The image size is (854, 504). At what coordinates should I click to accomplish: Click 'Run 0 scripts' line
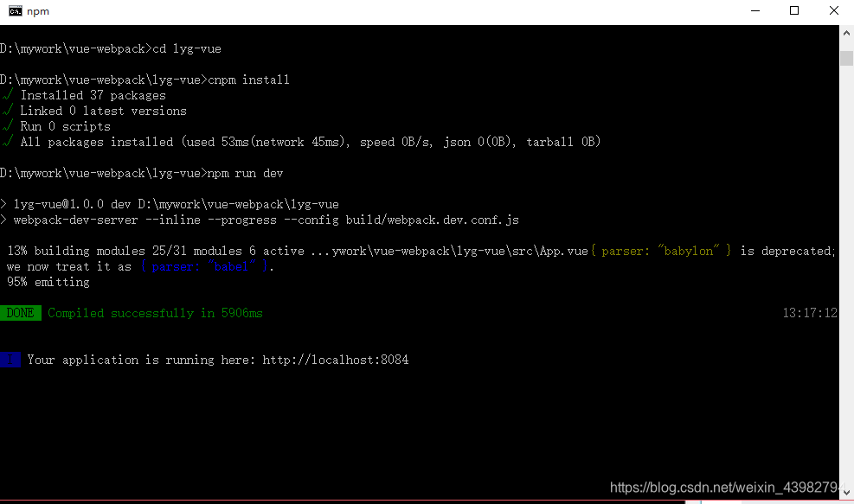[x=66, y=126]
